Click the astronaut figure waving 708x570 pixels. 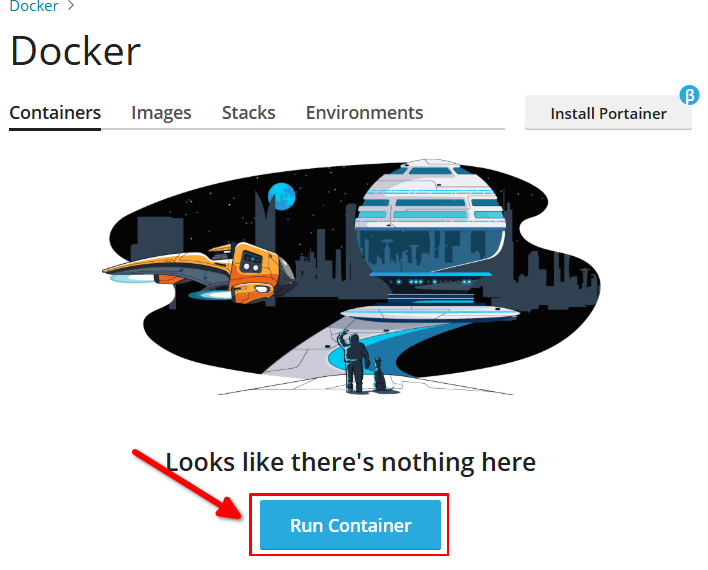[354, 361]
